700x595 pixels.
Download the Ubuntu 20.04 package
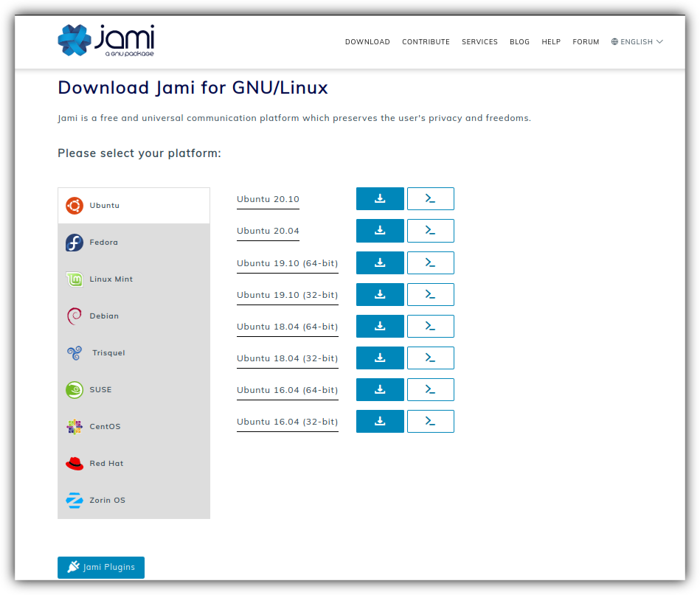pyautogui.click(x=380, y=230)
